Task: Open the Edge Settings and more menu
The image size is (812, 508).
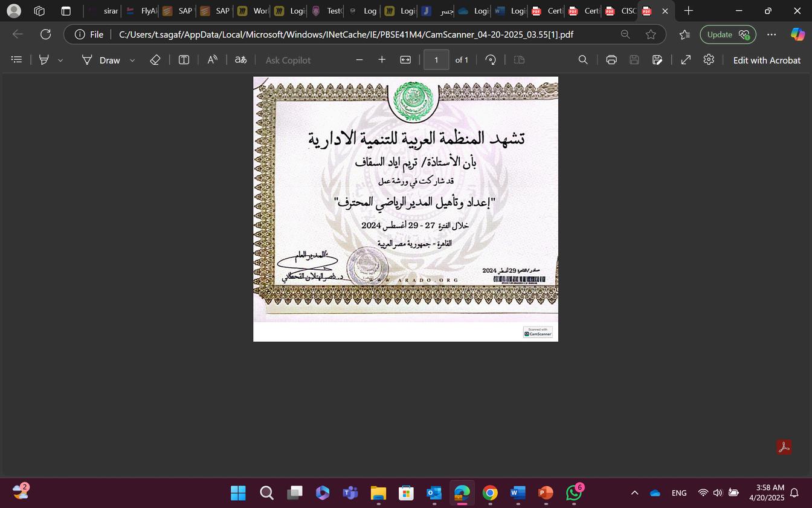Action: [x=772, y=34]
